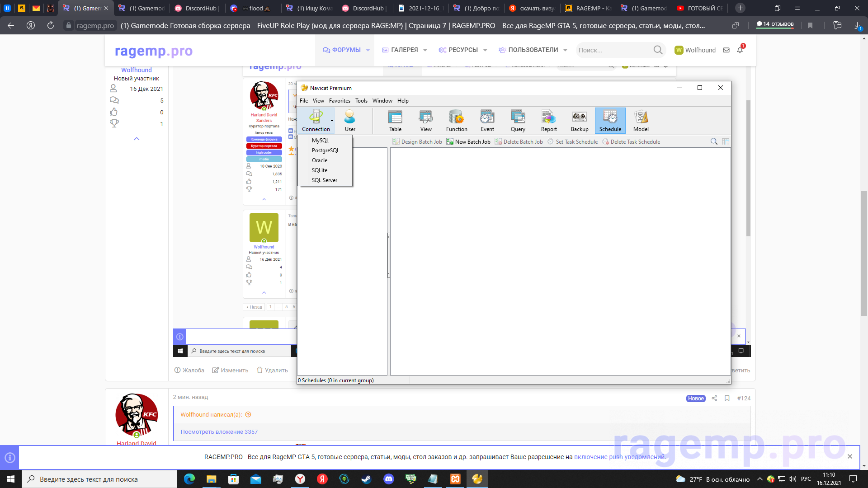Select the Schedule icon in Navicat
868x488 pixels.
click(610, 120)
